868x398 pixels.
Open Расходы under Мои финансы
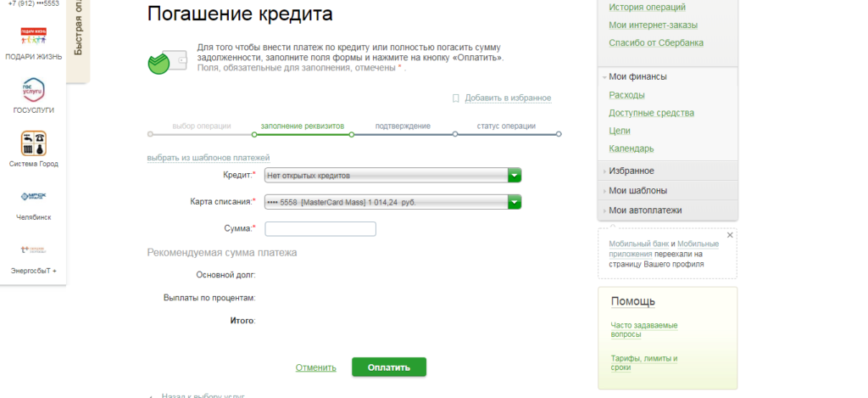[626, 95]
